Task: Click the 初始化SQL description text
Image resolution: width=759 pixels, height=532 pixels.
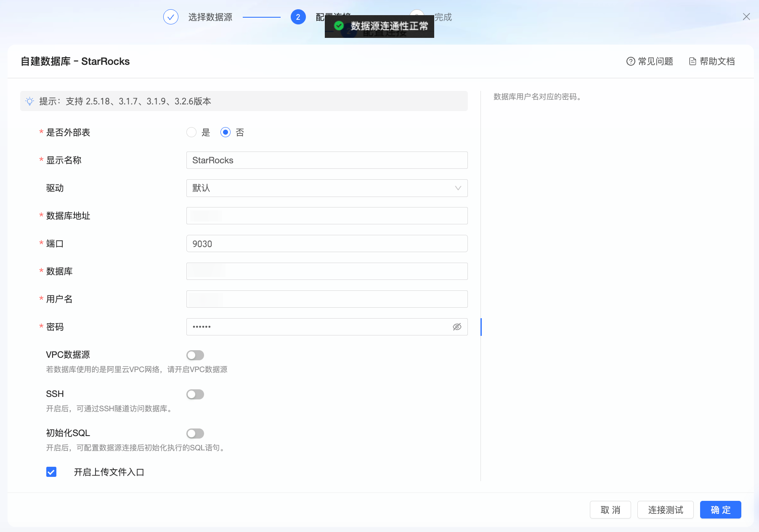Action: pos(137,448)
